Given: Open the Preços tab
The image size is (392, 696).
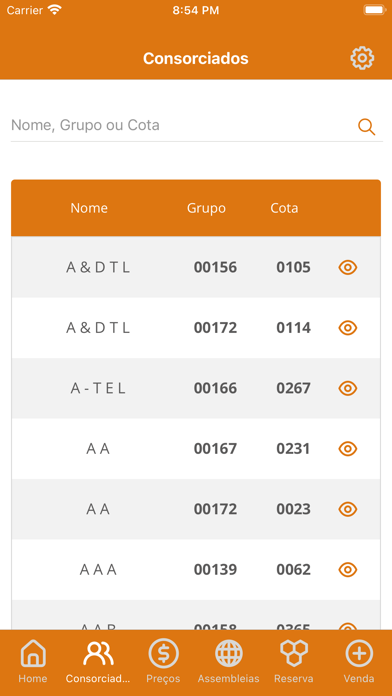Looking at the screenshot, I should pyautogui.click(x=163, y=661).
